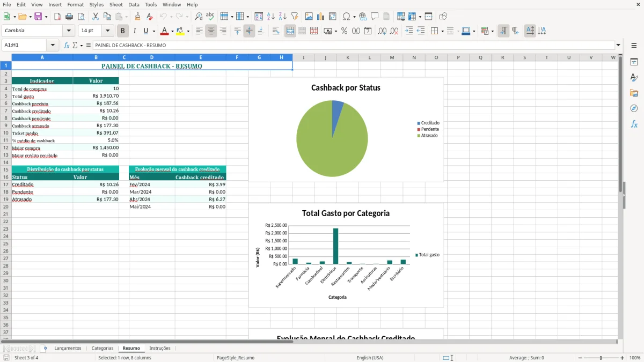Image resolution: width=644 pixels, height=362 pixels.
Task: Toggle Align Left
Action: tap(199, 31)
